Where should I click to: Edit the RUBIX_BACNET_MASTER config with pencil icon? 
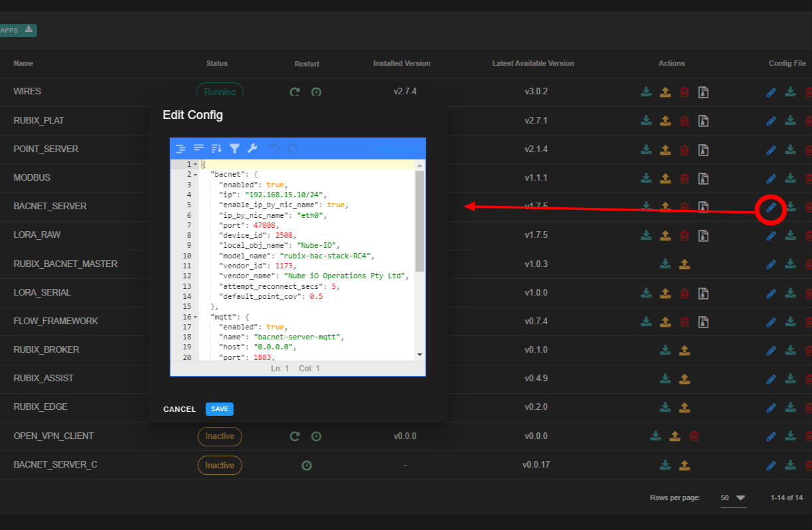click(771, 264)
